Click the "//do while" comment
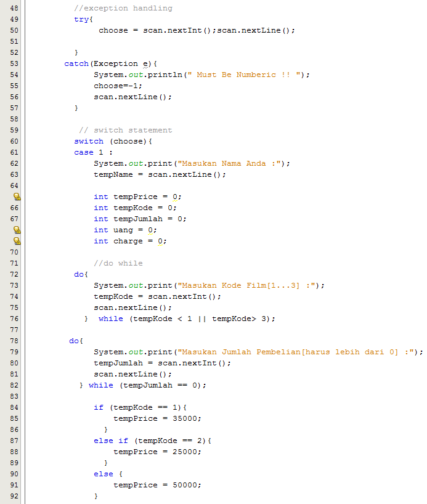Viewport: 427px width, 504px height. (x=118, y=263)
